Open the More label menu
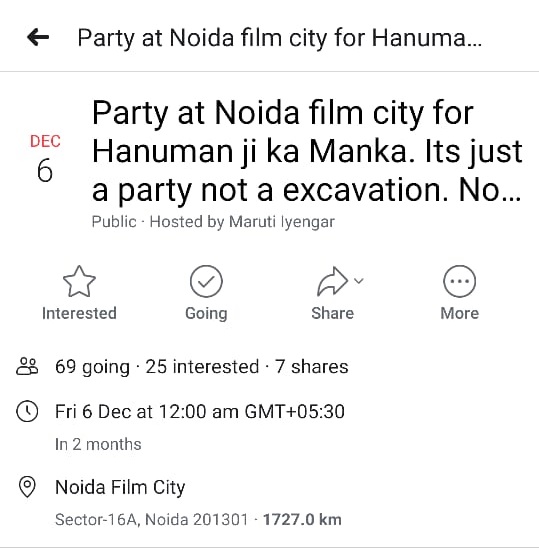This screenshot has width=539, height=548. click(459, 313)
